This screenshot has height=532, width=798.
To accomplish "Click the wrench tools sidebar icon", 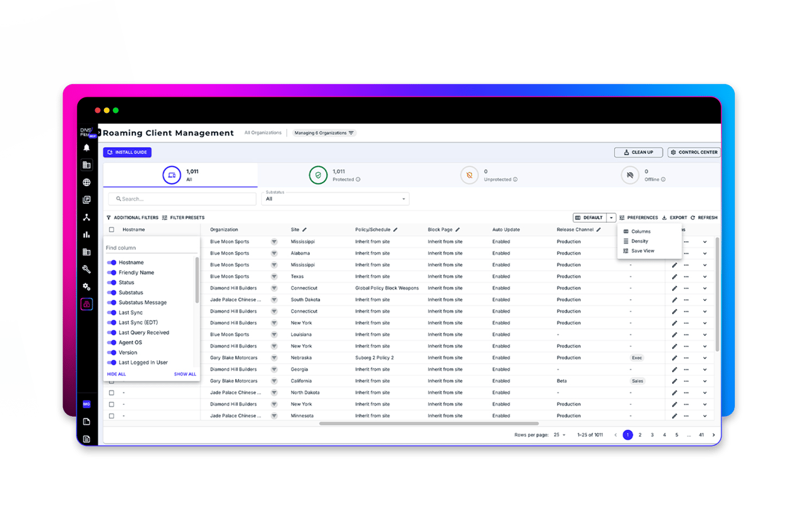I will [86, 270].
